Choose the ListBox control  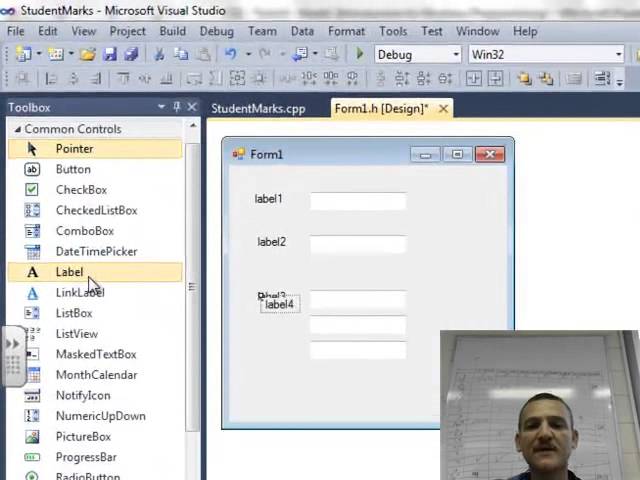point(95,313)
